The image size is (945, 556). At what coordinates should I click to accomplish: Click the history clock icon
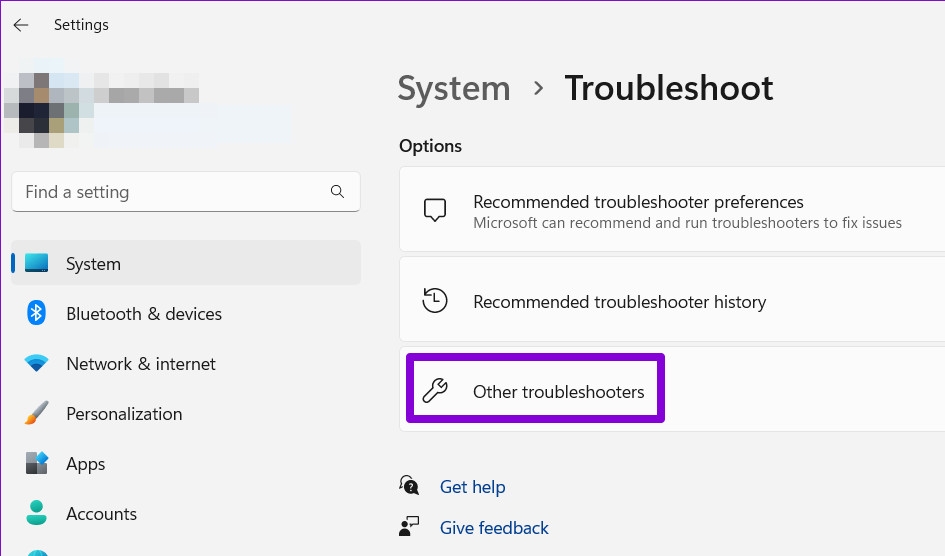(435, 301)
